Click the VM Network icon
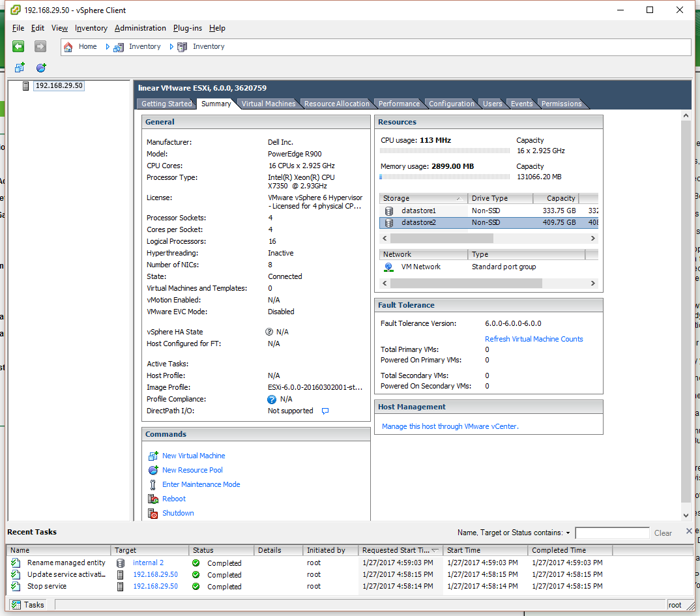700x616 pixels. click(389, 267)
